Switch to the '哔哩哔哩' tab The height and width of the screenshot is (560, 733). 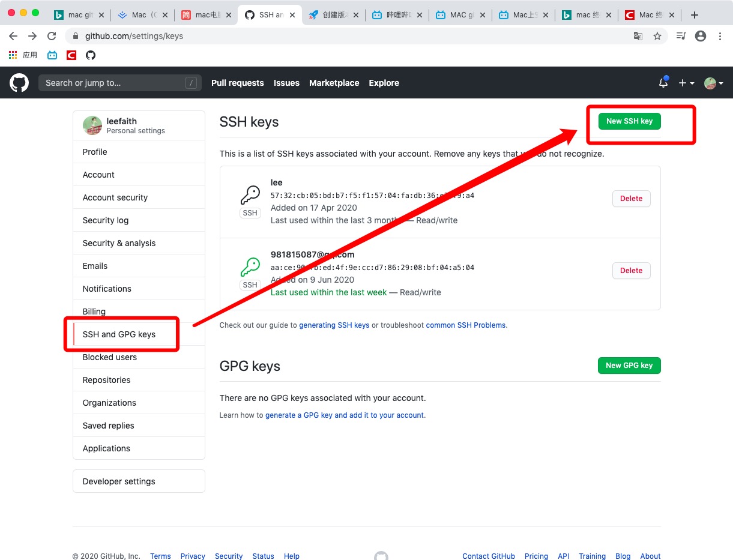coord(396,15)
